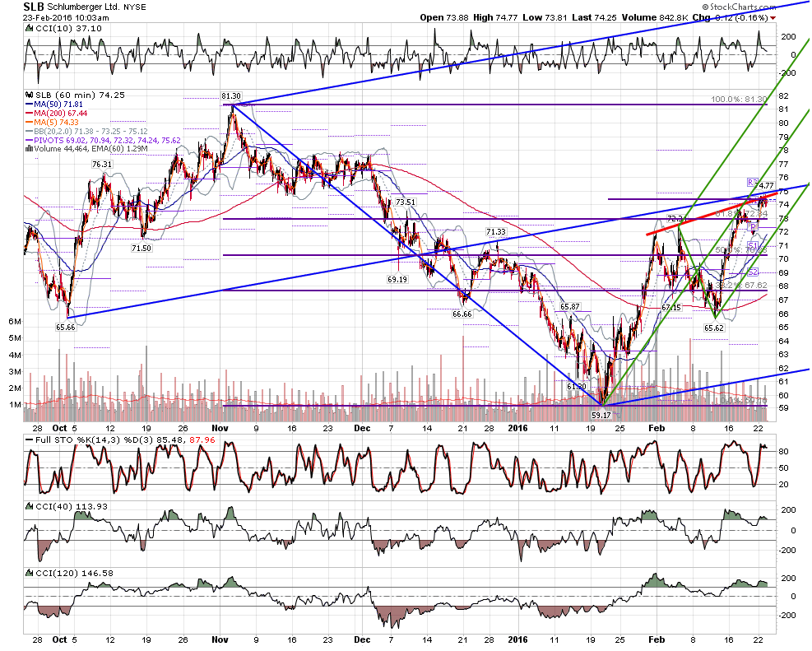Click the blue MA(50) legend line swatch
The height and width of the screenshot is (651, 812).
(30, 105)
